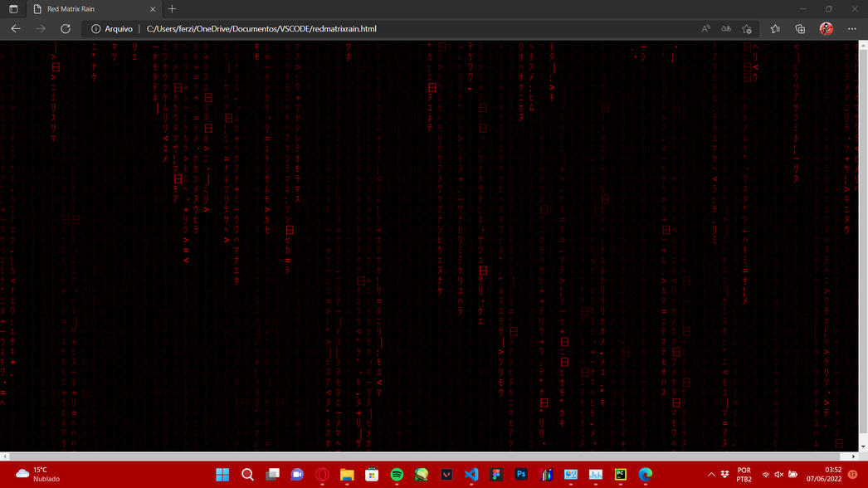
Task: Open the tab actions menu button
Action: pyautogui.click(x=13, y=9)
